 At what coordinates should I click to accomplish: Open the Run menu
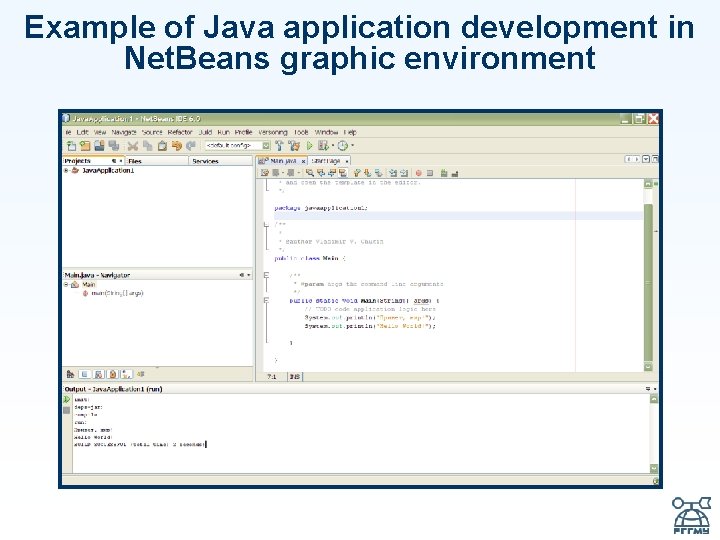223,132
